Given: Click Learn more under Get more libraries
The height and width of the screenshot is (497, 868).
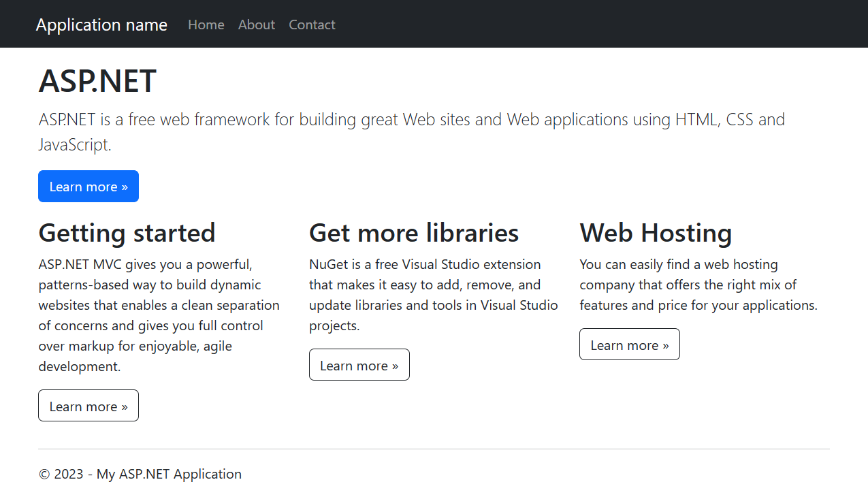Looking at the screenshot, I should point(359,365).
